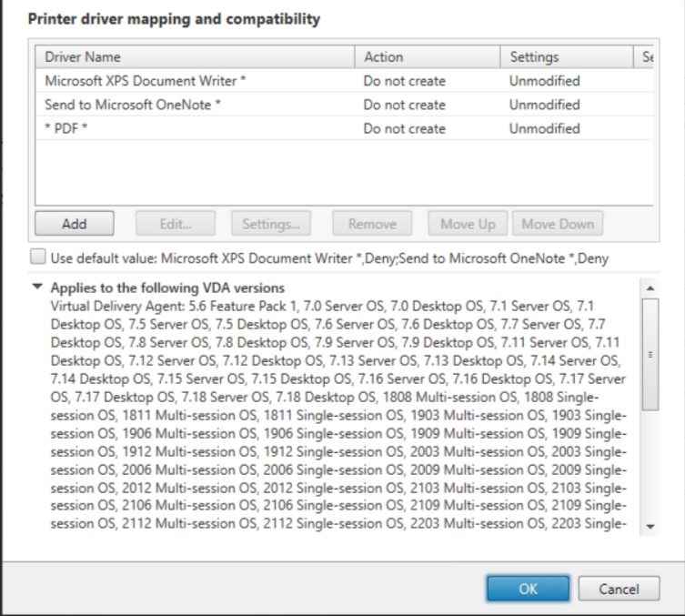Toggle the Use default value checkbox

[38, 257]
